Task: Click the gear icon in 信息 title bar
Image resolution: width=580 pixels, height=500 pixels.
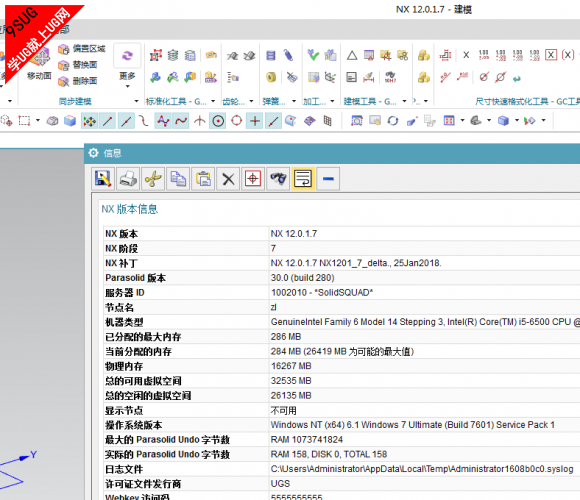Action: coord(93,153)
